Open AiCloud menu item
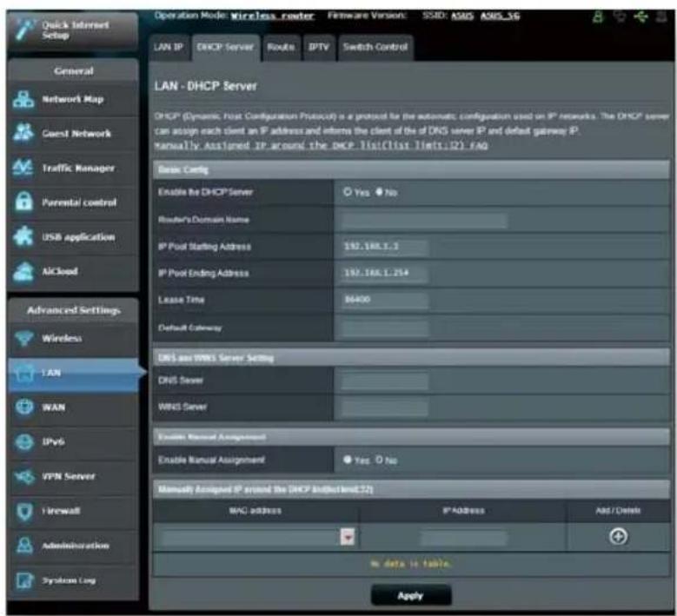This screenshot has width=677, height=616. 73,272
